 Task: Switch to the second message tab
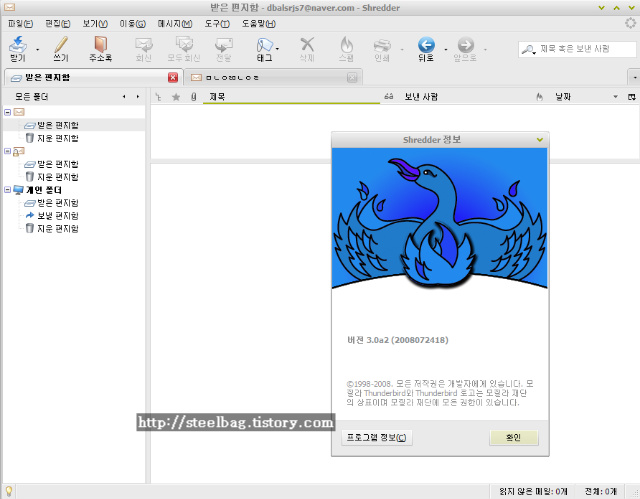273,77
